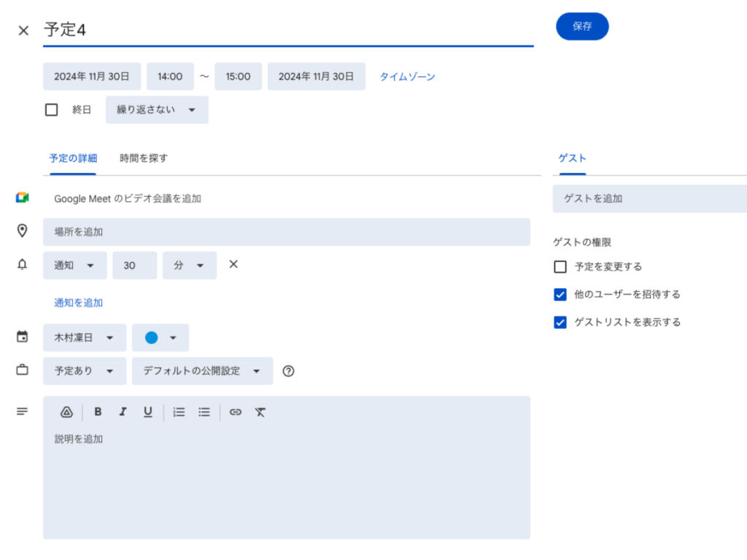Enable the 終日 (all-day) checkbox

click(51, 109)
